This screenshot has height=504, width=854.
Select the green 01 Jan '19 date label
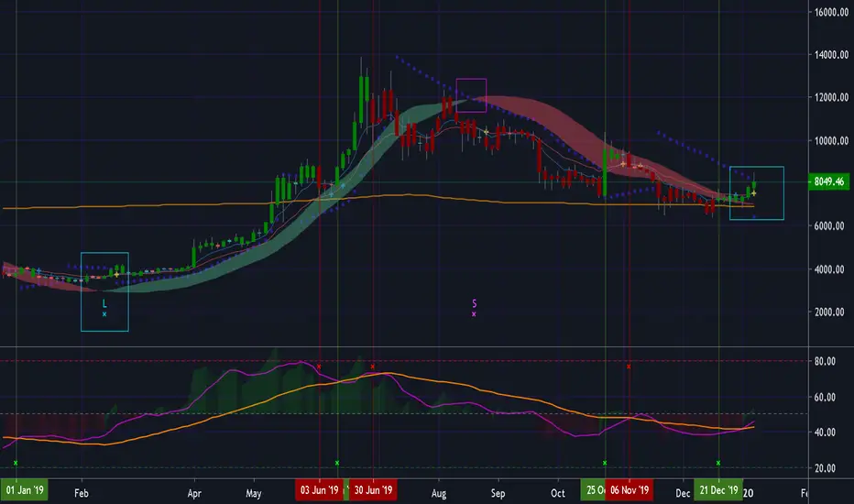tap(25, 490)
